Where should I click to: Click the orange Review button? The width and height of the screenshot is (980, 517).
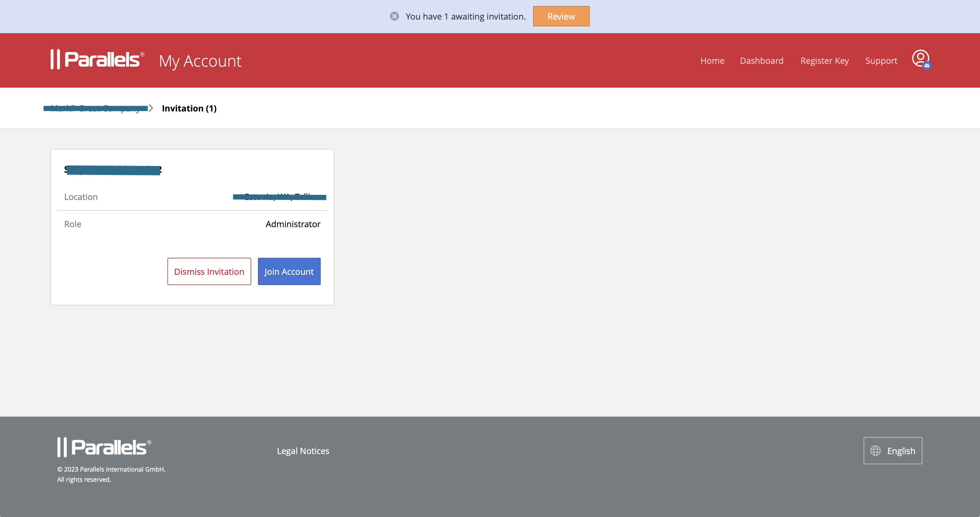click(x=561, y=16)
